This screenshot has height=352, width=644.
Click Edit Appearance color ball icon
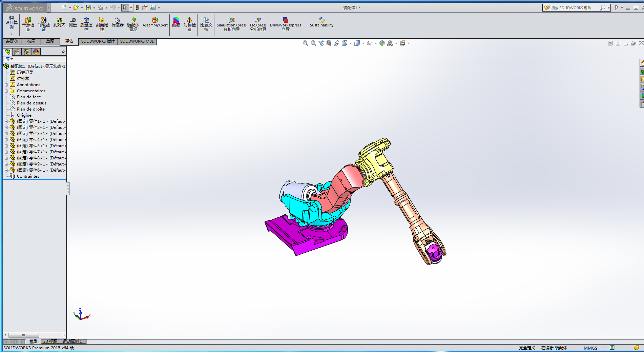point(382,43)
